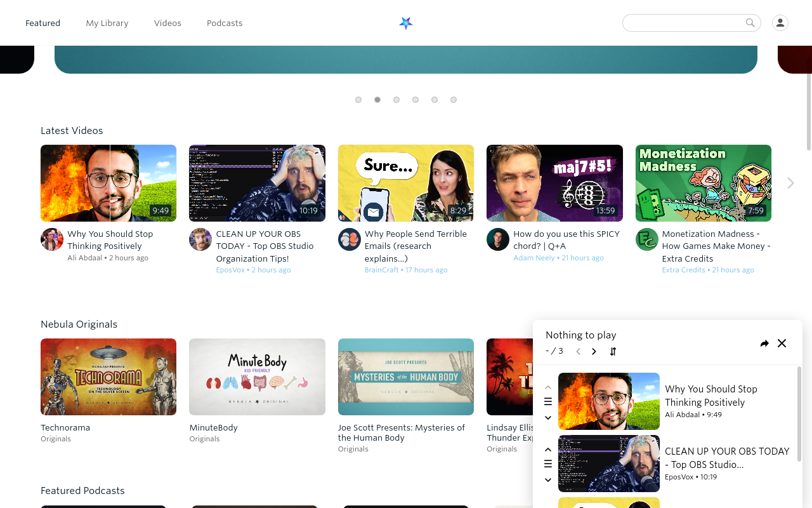Select sixth carousel dot

[x=454, y=100]
